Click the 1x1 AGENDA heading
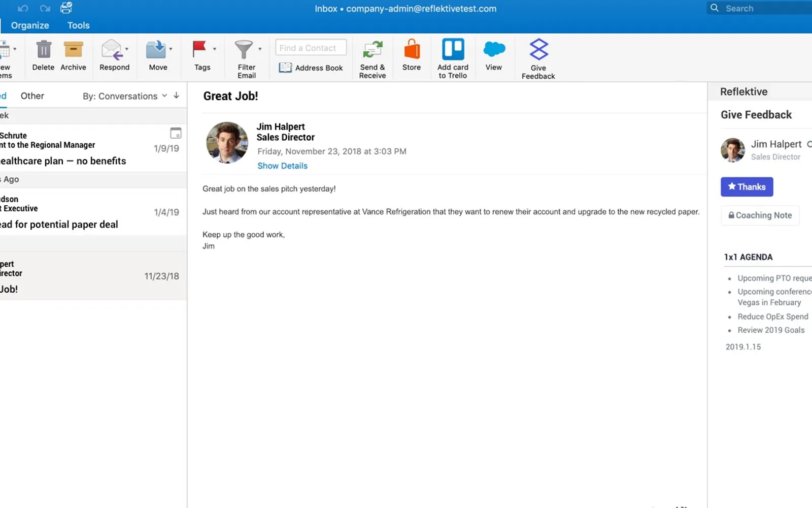The image size is (812, 508). pyautogui.click(x=748, y=257)
